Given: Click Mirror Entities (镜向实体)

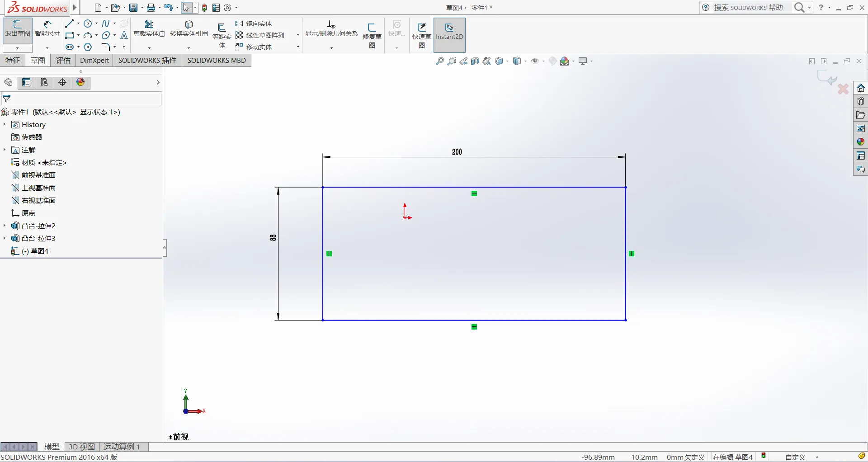Looking at the screenshot, I should point(254,24).
